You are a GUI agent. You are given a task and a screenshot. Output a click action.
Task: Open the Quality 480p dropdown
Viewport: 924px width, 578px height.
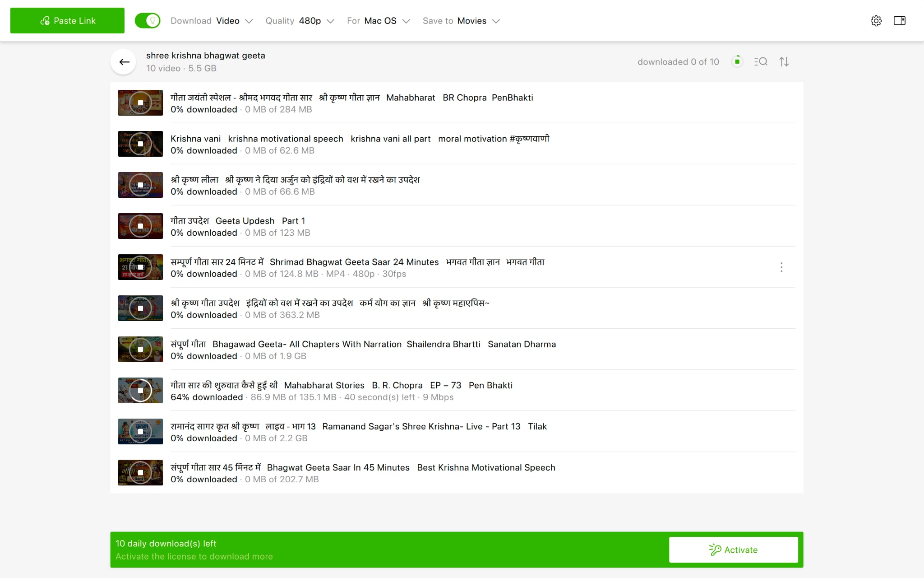[315, 21]
